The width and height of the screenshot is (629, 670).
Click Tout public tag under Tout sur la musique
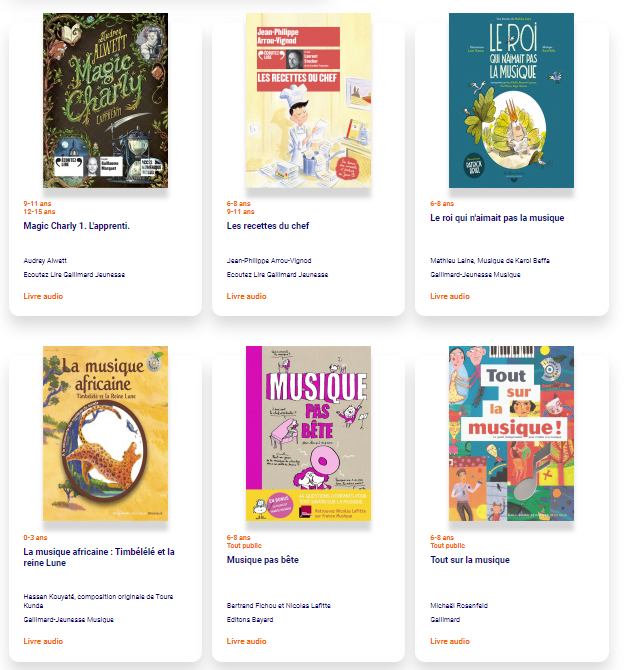[447, 546]
